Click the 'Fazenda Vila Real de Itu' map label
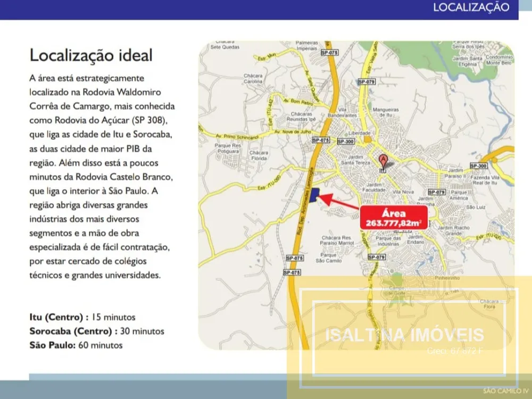Image resolution: width=532 pixels, height=399 pixels. coord(485,180)
